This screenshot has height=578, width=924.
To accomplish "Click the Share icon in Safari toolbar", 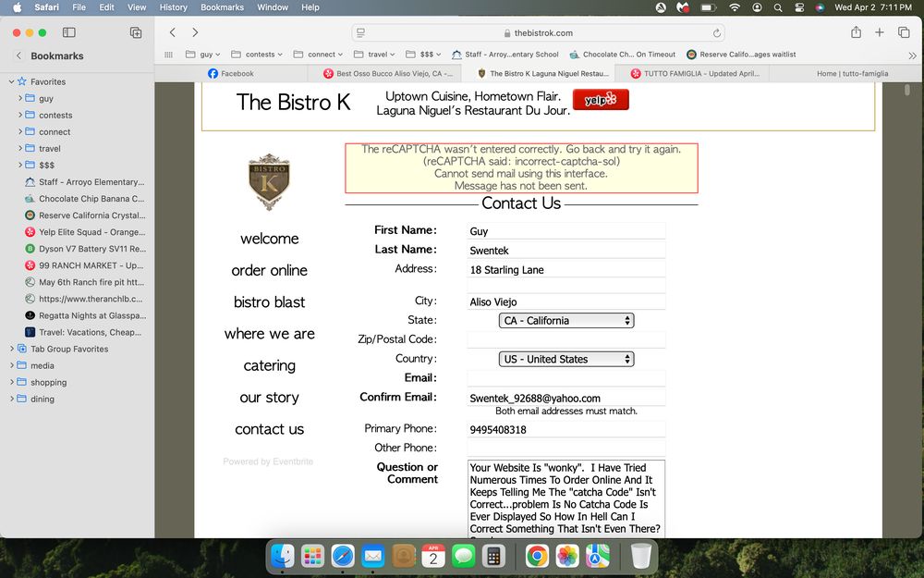I will (x=856, y=32).
